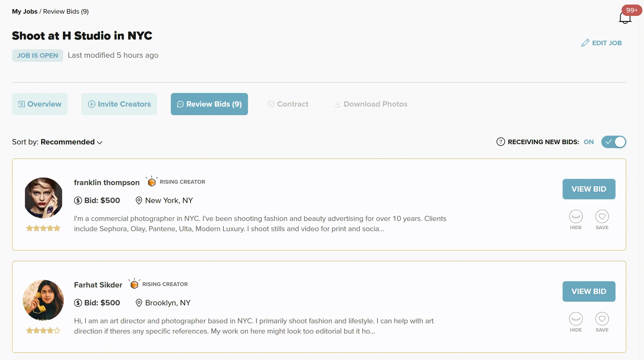Switch to Invite Creators tab
This screenshot has height=360, width=644.
click(x=119, y=104)
